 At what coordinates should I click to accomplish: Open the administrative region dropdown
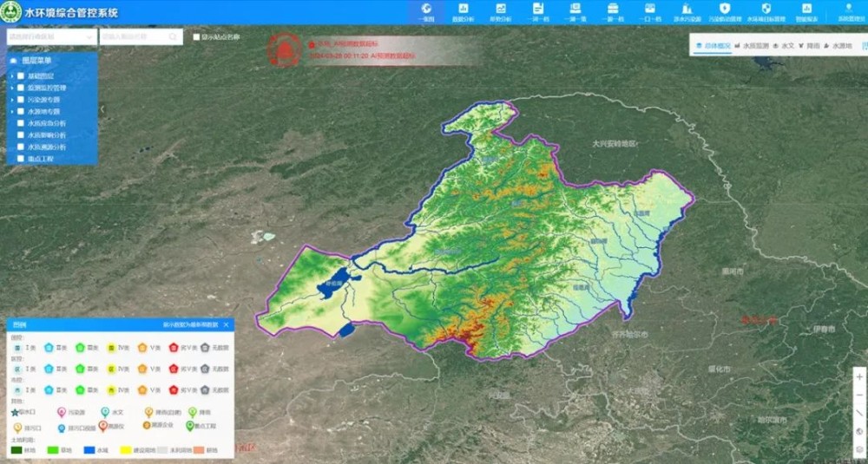pyautogui.click(x=50, y=37)
